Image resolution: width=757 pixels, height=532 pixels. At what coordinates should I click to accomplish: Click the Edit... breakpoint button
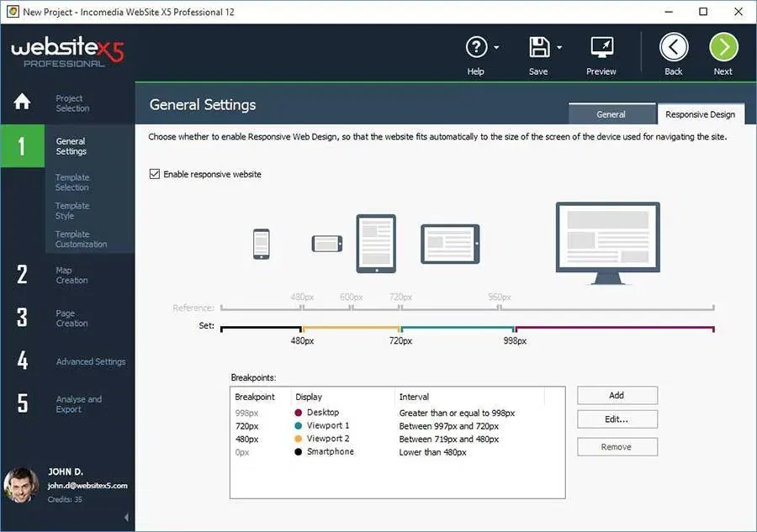[617, 419]
